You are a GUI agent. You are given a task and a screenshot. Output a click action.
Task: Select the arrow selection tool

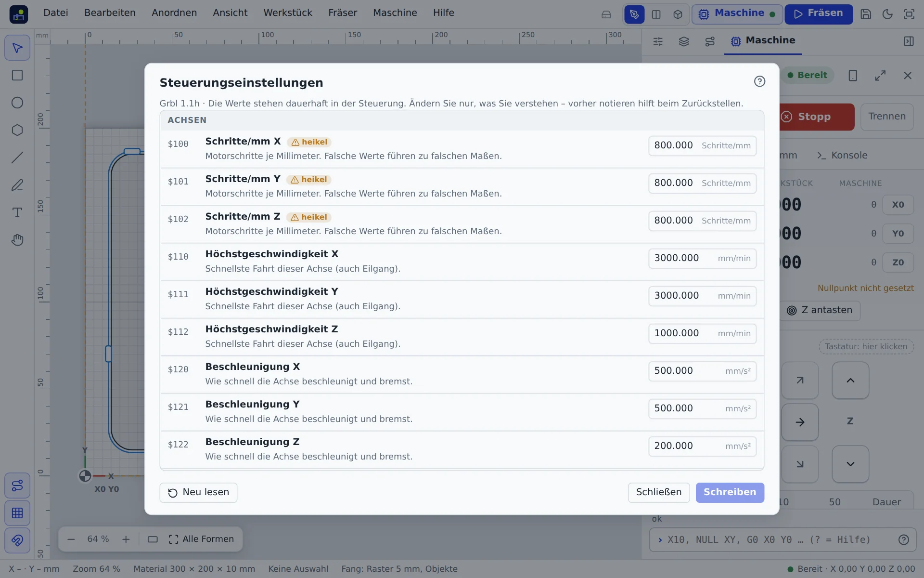17,48
